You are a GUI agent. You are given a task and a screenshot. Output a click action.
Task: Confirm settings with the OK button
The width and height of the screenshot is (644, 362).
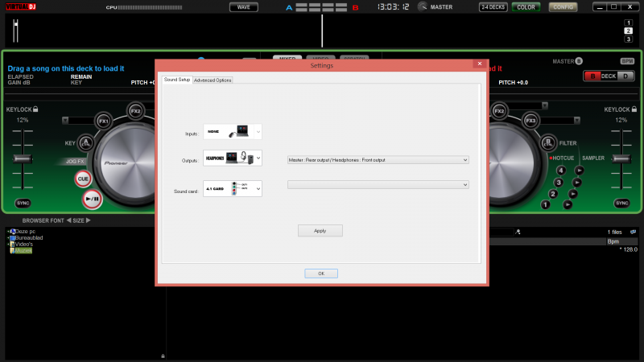point(320,274)
